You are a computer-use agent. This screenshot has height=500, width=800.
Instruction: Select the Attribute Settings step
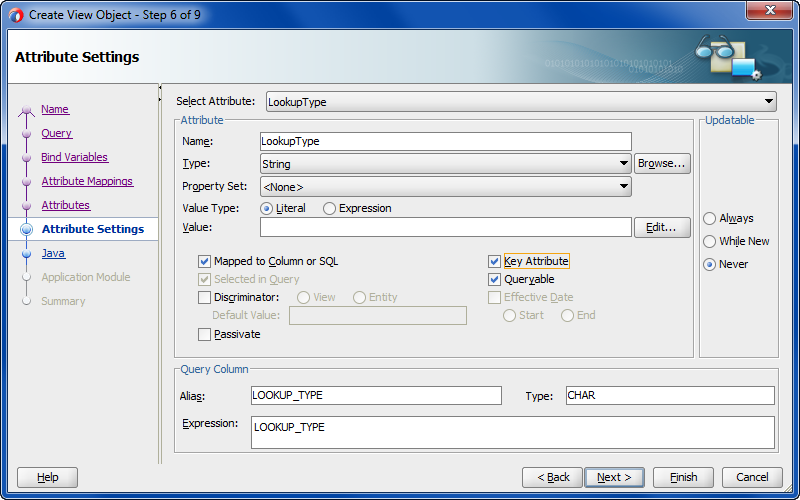(x=93, y=229)
